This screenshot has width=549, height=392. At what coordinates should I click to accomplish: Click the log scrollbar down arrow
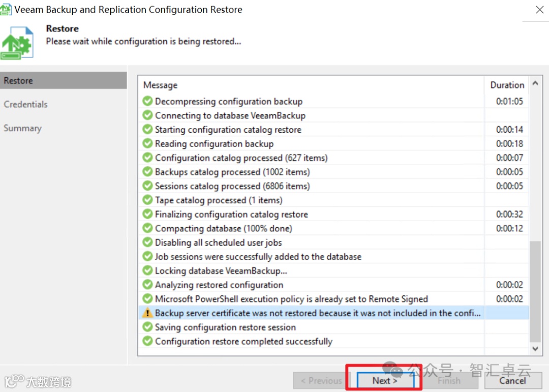click(535, 349)
